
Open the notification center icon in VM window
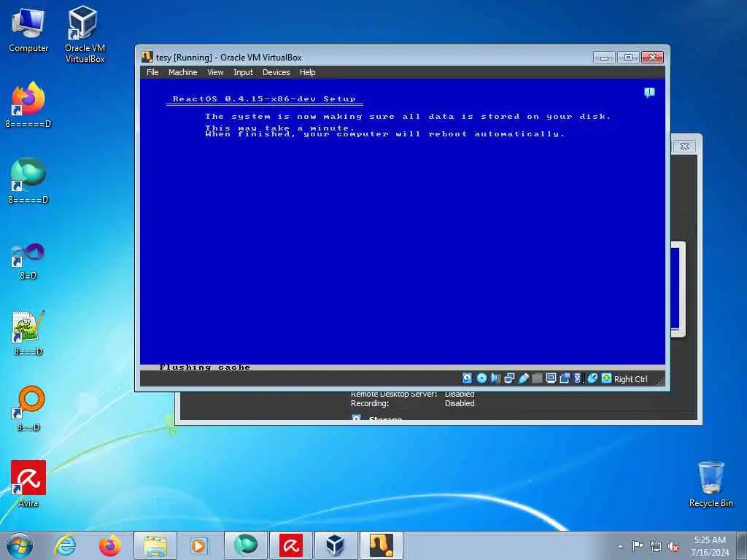point(649,93)
